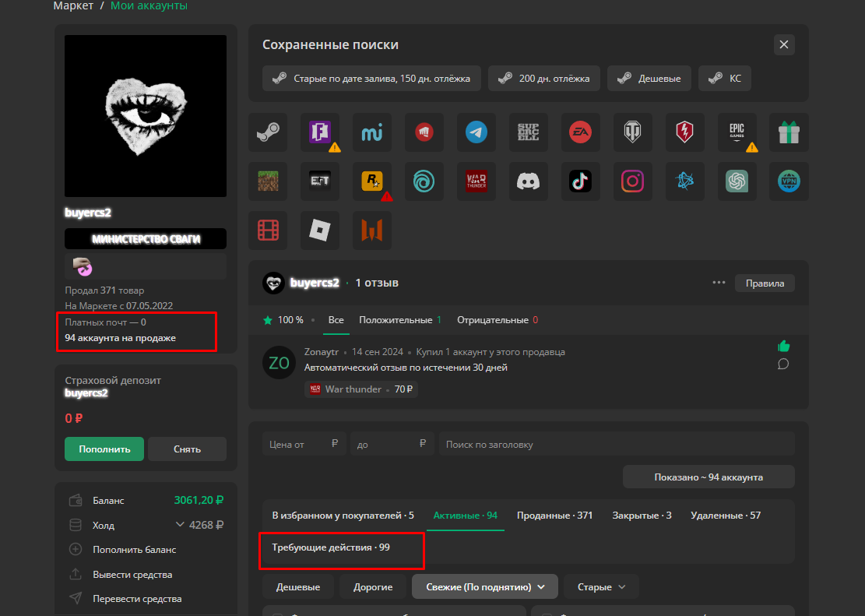Open the Rockstar Social Club category

372,181
